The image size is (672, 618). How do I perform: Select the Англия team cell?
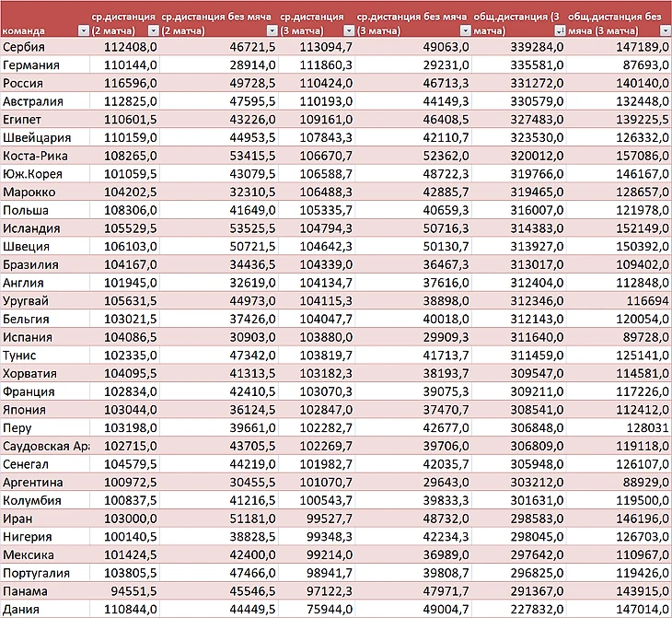click(44, 283)
